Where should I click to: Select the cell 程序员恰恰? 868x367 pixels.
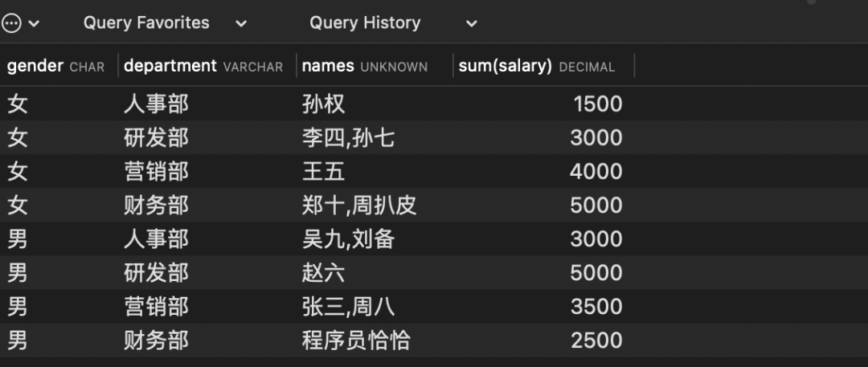[356, 340]
